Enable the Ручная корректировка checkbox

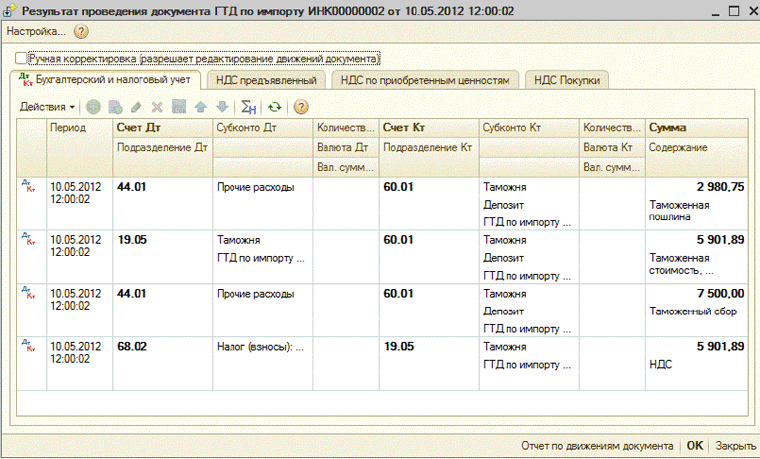tap(22, 59)
